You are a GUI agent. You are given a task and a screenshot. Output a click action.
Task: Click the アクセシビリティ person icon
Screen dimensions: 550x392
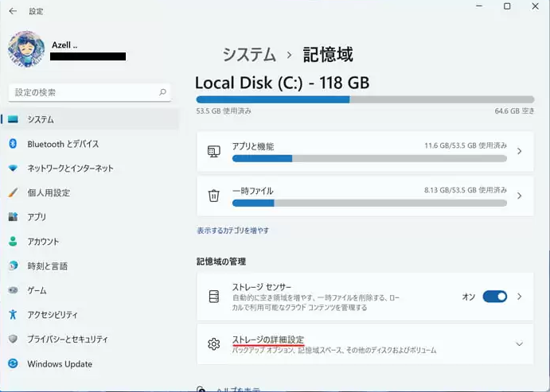pyautogui.click(x=13, y=315)
